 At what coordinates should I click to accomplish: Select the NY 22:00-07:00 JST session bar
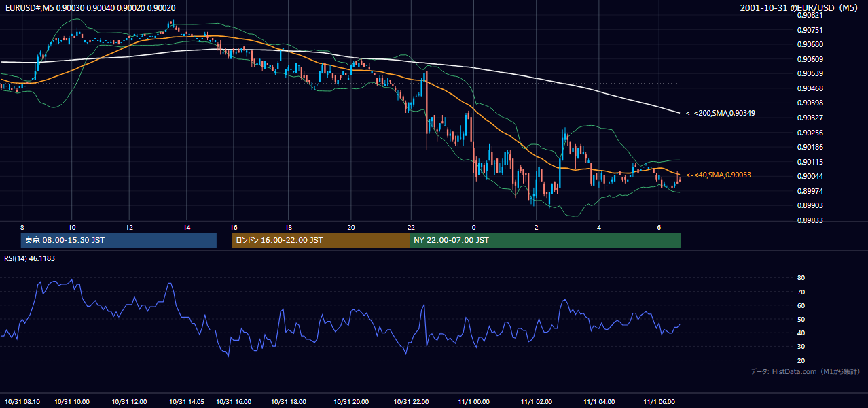545,240
